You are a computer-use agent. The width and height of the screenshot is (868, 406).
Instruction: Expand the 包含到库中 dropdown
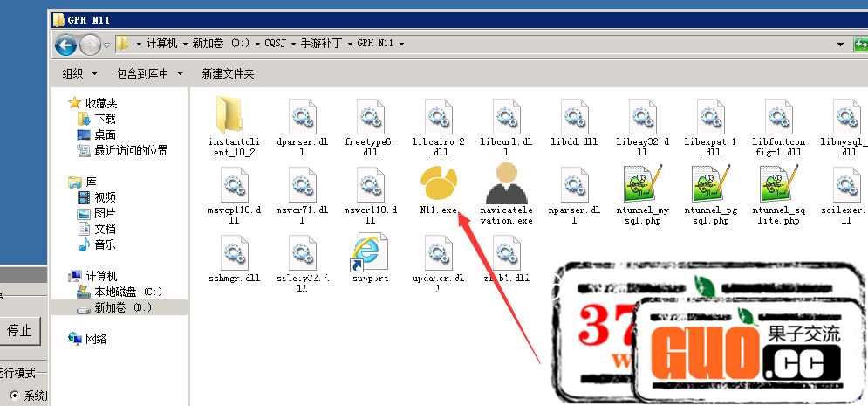tap(150, 73)
